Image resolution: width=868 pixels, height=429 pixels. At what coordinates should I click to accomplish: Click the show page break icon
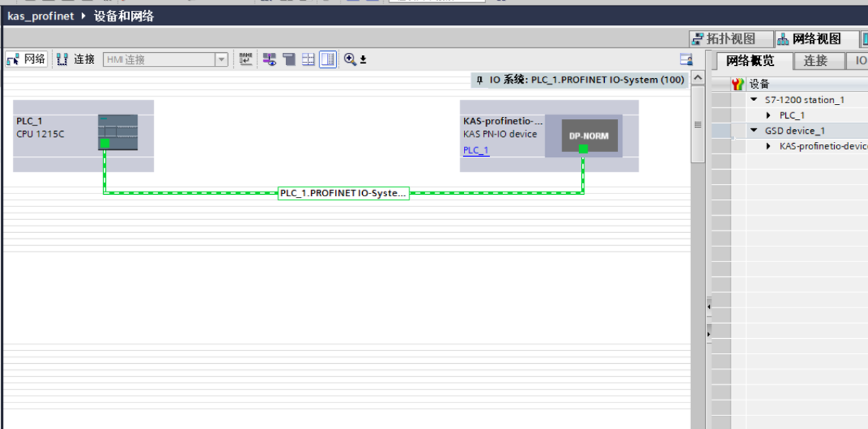[x=289, y=60]
